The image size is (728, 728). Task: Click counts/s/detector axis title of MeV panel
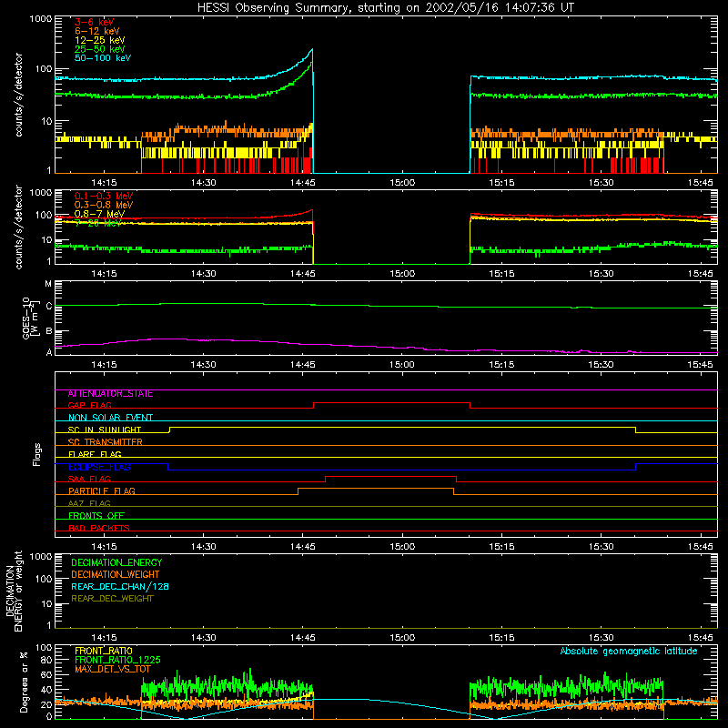[x=19, y=227]
